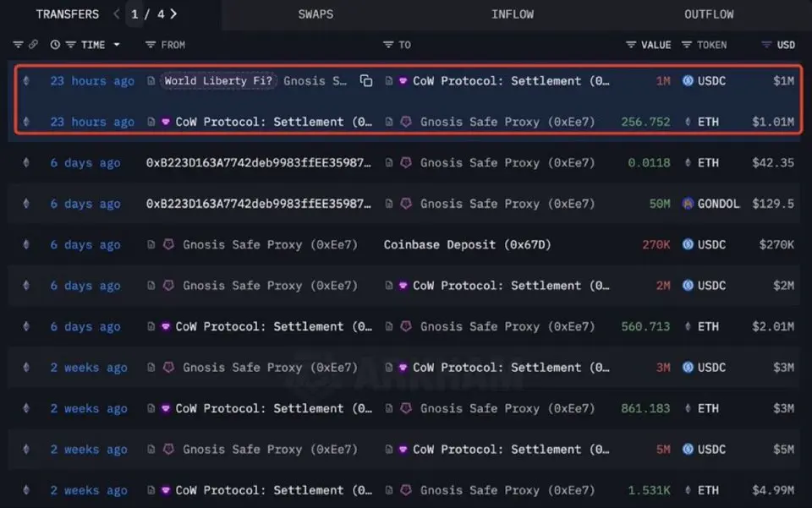Click the $129.5 USD value

(x=773, y=204)
